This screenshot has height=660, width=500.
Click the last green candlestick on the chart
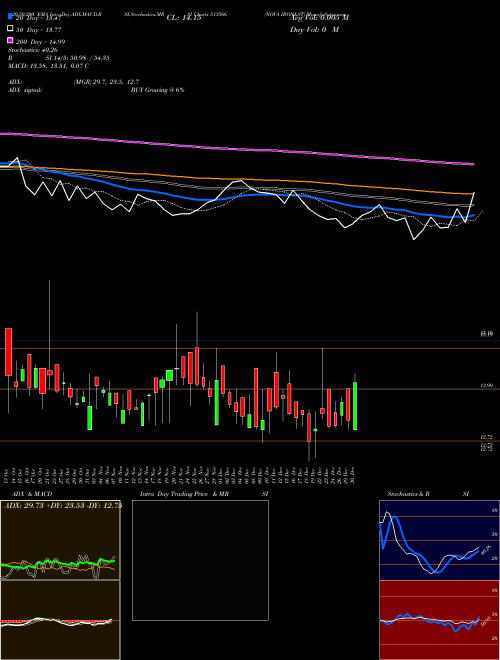click(355, 406)
